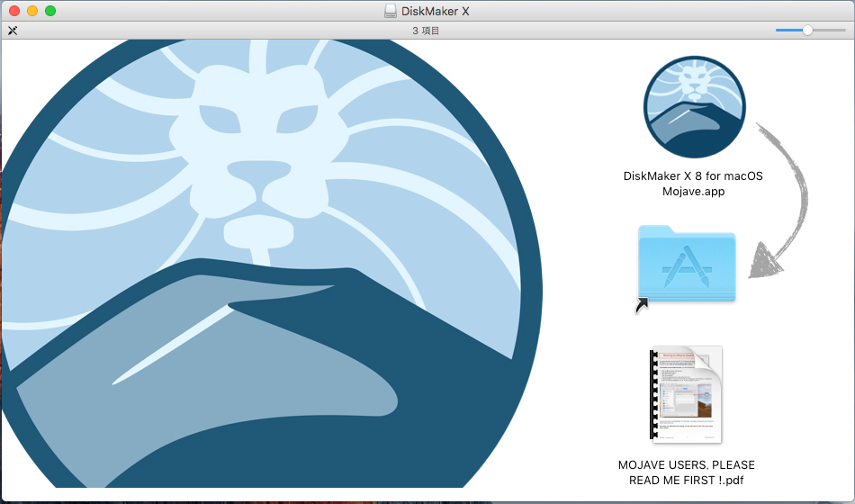This screenshot has height=504, width=855.
Task: Select the Mojave read-me PDF thumbnail
Action: [686, 394]
